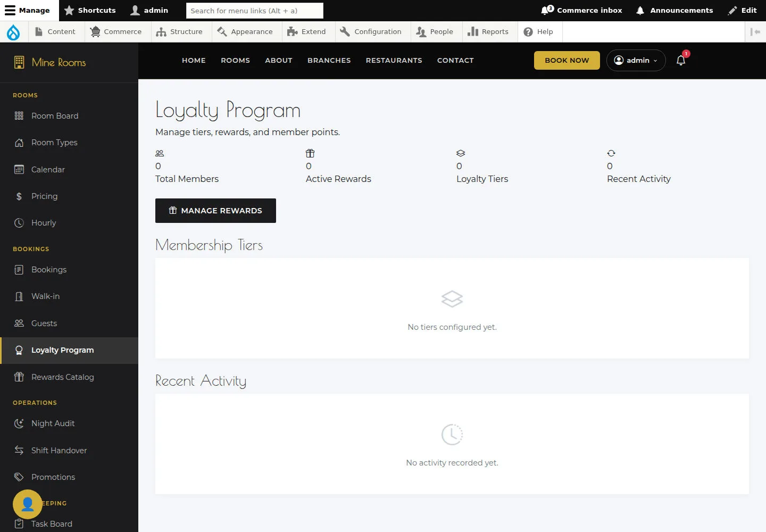The width and height of the screenshot is (766, 532).
Task: Expand the admin user dropdown
Action: point(636,60)
